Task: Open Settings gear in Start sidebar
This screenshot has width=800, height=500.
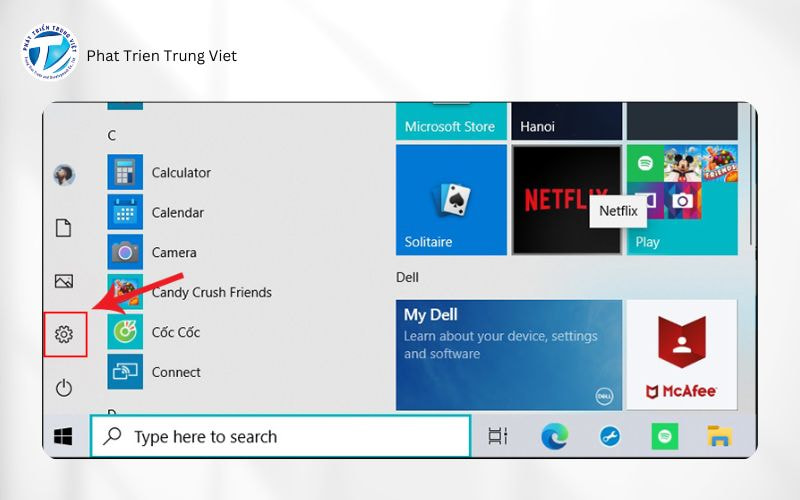Action: (64, 334)
